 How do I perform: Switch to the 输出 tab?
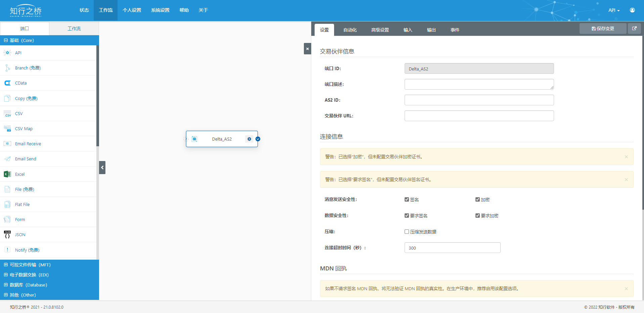tap(431, 30)
